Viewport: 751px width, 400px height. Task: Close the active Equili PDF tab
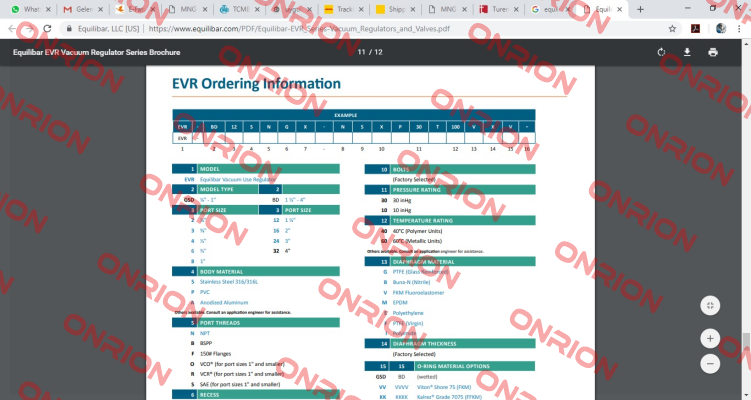pos(619,9)
